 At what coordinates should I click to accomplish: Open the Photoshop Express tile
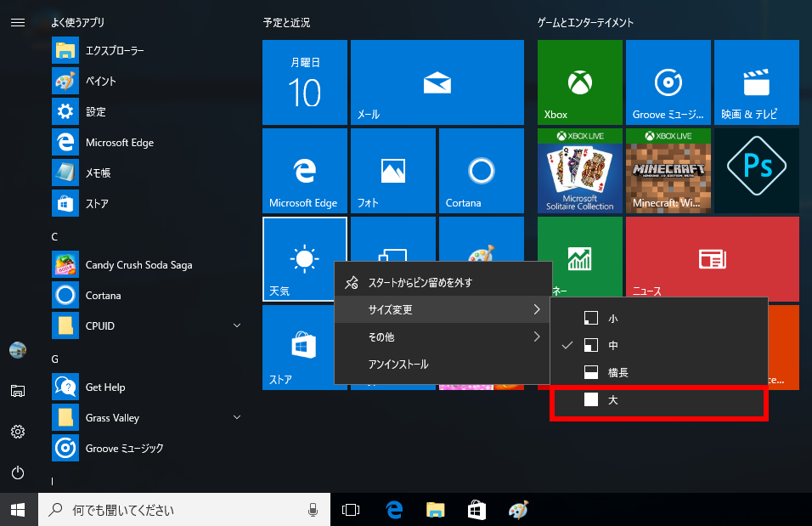[757, 171]
